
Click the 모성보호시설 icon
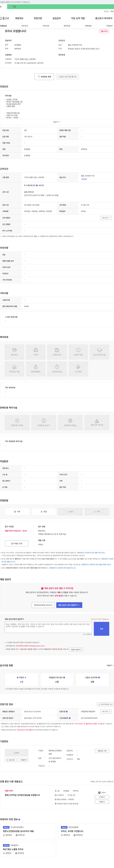coord(57,369)
